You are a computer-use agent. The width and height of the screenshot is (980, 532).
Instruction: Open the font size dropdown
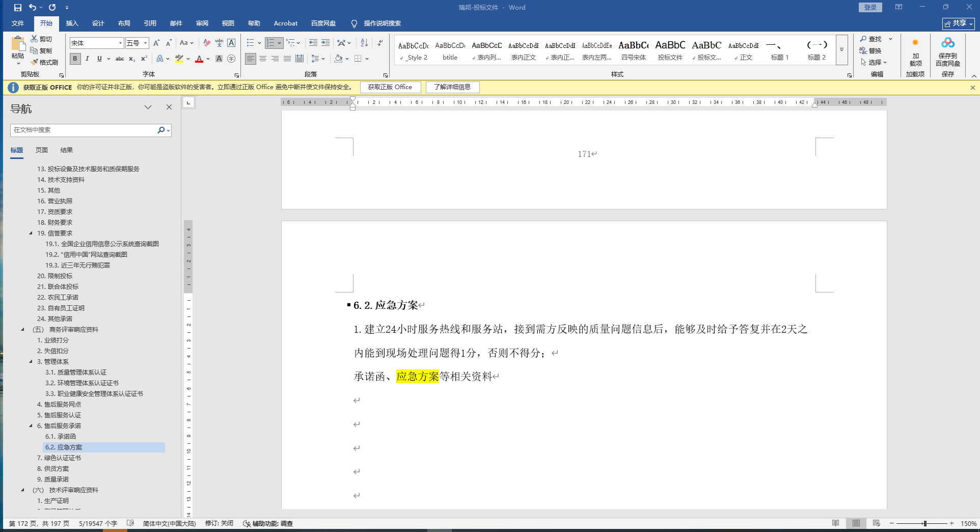click(x=145, y=43)
